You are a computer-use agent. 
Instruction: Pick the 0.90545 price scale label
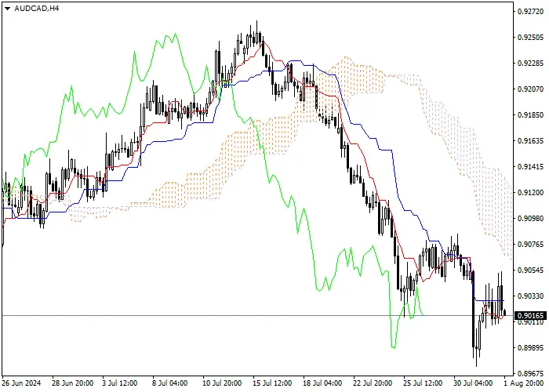tap(531, 270)
